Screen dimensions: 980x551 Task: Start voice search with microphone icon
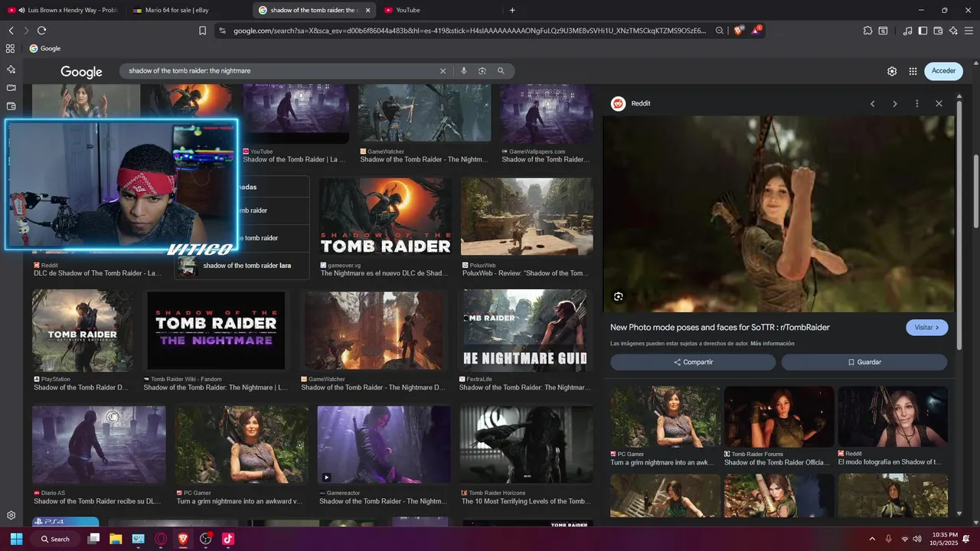pyautogui.click(x=463, y=70)
